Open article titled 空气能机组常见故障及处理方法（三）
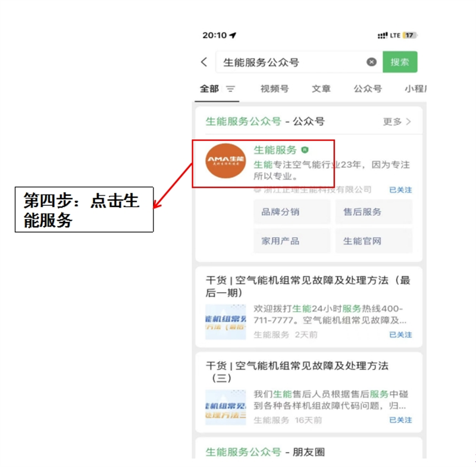This screenshot has width=476, height=467. pyautogui.click(x=297, y=372)
